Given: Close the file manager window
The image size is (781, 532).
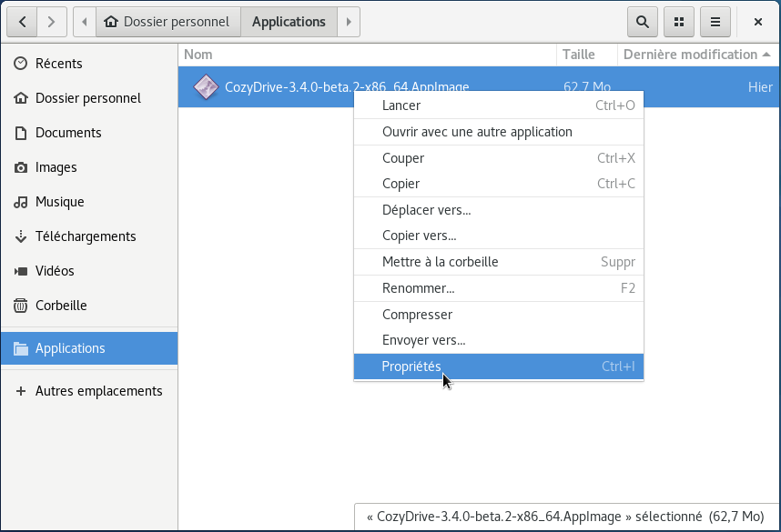Looking at the screenshot, I should pos(758,22).
